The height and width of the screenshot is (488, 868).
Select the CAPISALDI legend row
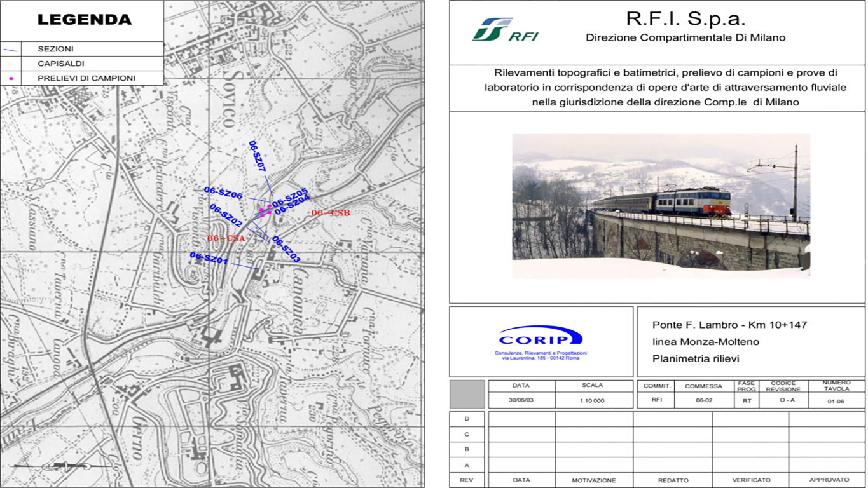61,64
